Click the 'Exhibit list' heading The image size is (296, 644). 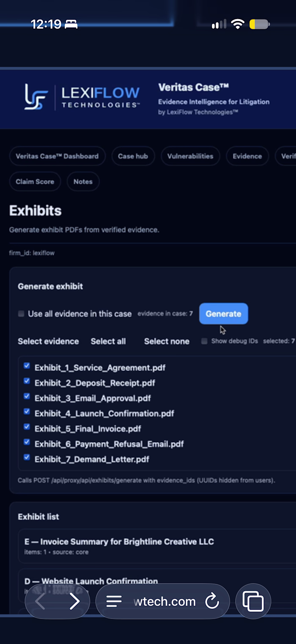click(38, 517)
